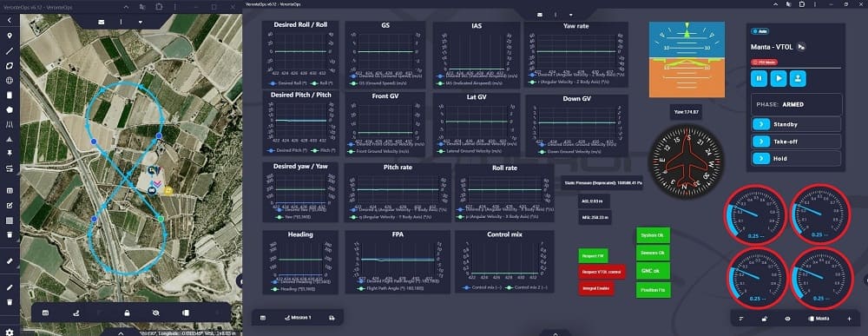This screenshot has height=336, width=868.
Task: Expand the dropdown arrow above the map
Action: tap(140, 23)
